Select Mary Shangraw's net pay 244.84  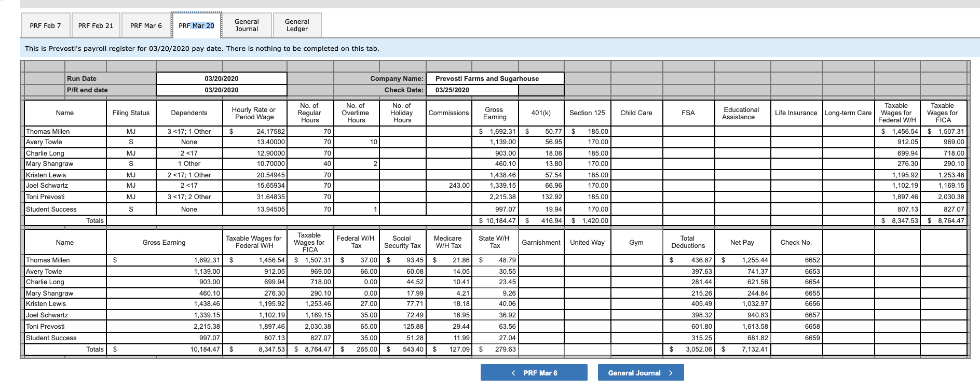(x=742, y=293)
